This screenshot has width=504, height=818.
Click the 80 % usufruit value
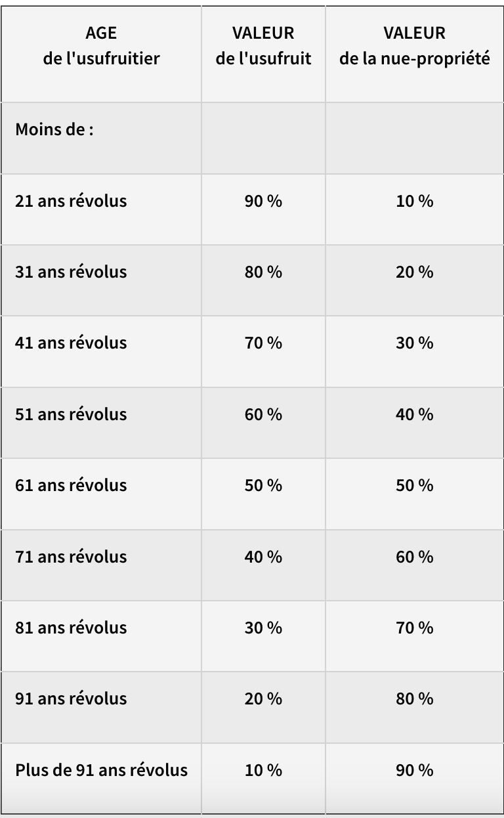pos(263,272)
